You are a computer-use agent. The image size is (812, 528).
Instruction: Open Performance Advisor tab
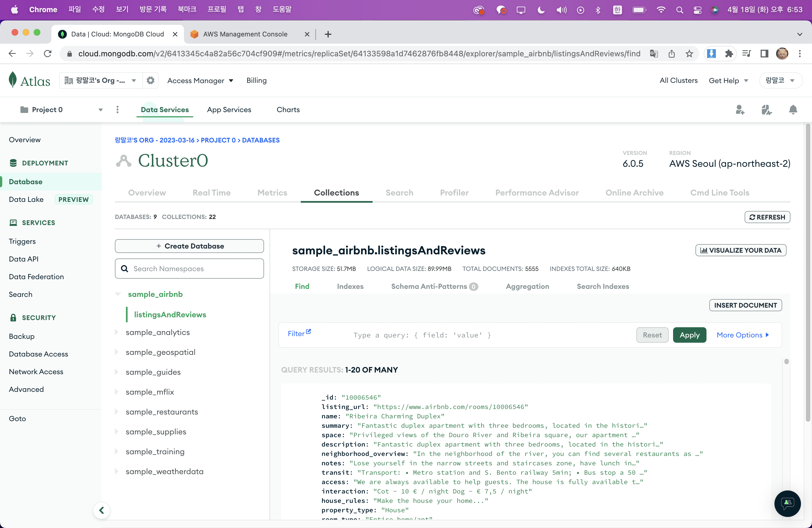tap(537, 193)
